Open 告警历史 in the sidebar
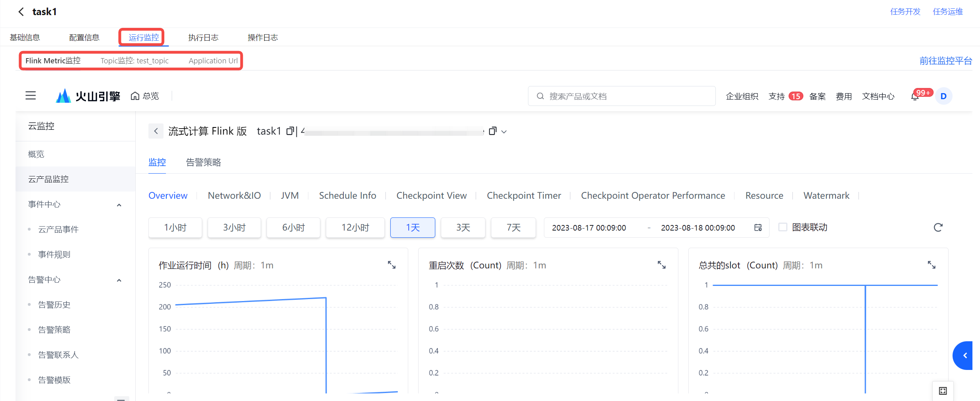Image resolution: width=980 pixels, height=401 pixels. click(54, 305)
